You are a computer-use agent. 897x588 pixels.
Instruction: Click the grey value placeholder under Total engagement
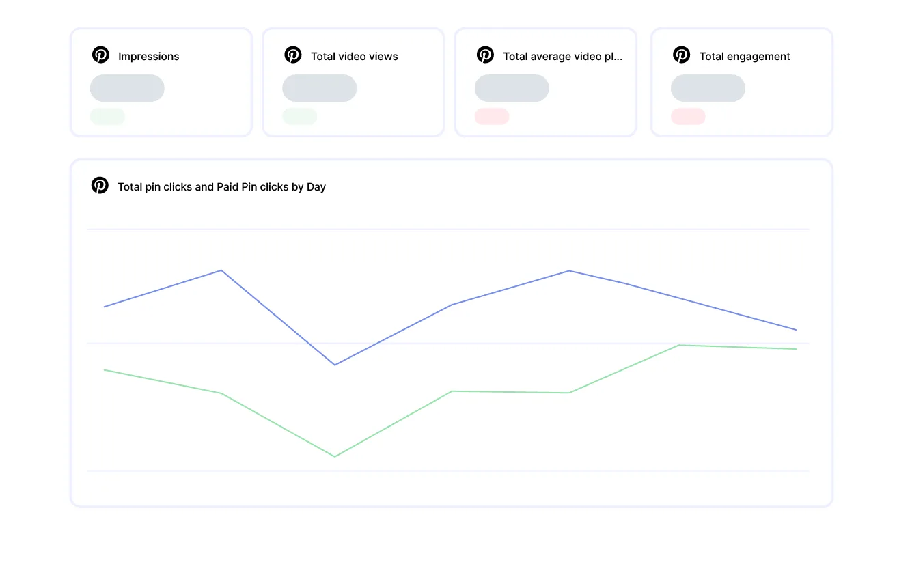click(708, 88)
